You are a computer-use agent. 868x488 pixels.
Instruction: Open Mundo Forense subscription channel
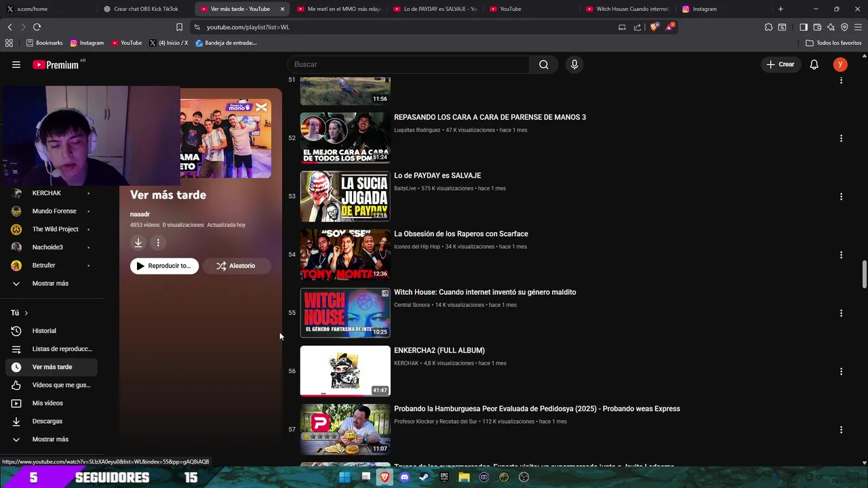point(52,211)
